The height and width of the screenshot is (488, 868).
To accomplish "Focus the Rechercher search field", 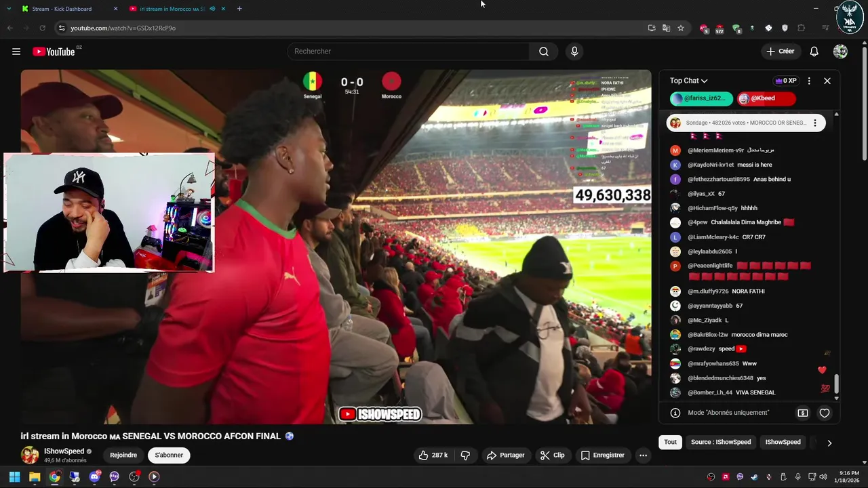I will click(x=408, y=52).
